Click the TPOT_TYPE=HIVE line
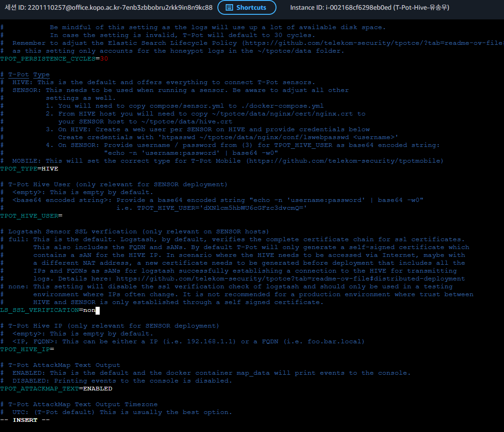Screen dimensions: 504x432 click(29, 169)
